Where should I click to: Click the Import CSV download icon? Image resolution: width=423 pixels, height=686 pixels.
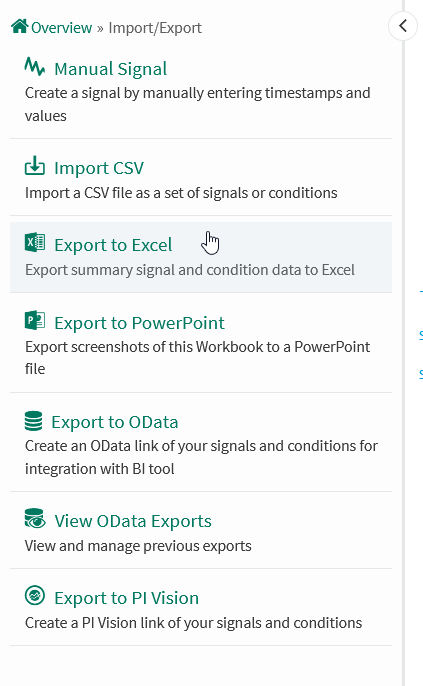coord(35,166)
